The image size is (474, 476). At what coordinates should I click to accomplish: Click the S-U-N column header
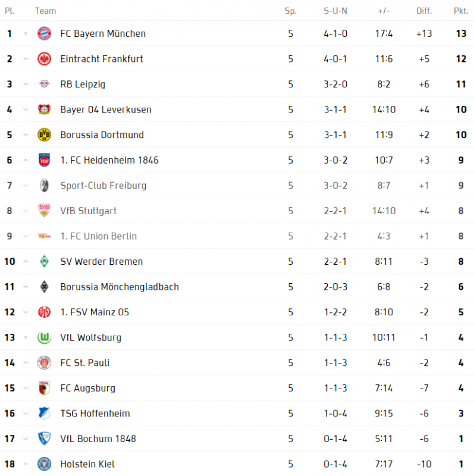[x=335, y=11]
